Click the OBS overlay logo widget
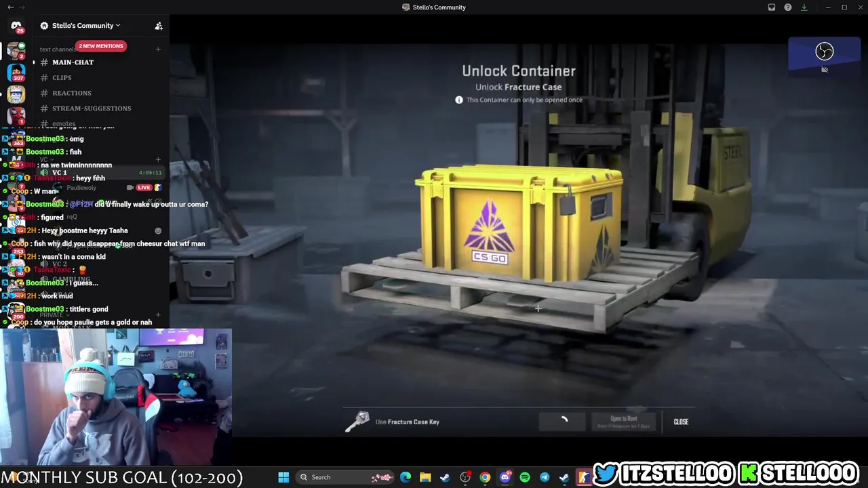 [824, 52]
